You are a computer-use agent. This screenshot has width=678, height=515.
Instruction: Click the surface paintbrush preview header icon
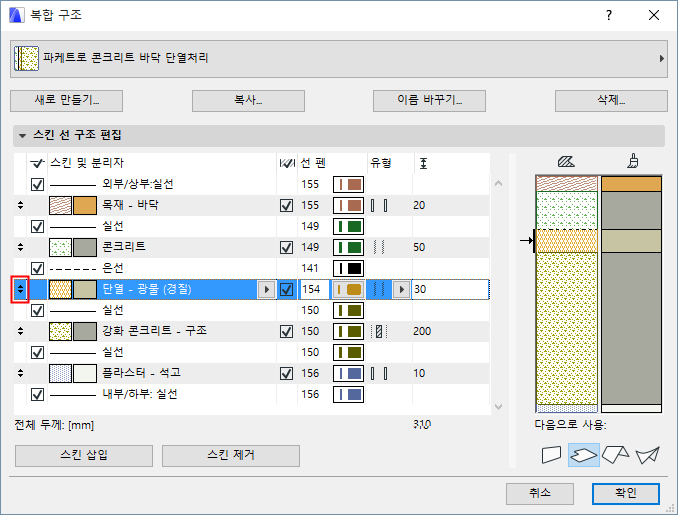point(633,161)
